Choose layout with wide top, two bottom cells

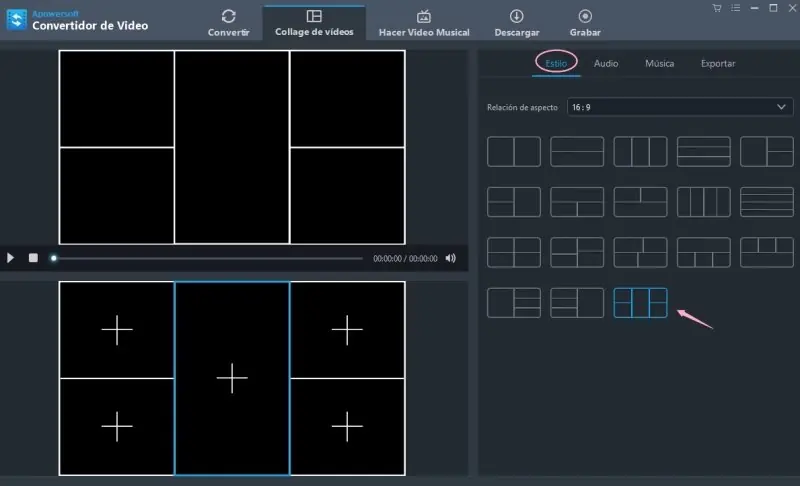click(x=577, y=202)
